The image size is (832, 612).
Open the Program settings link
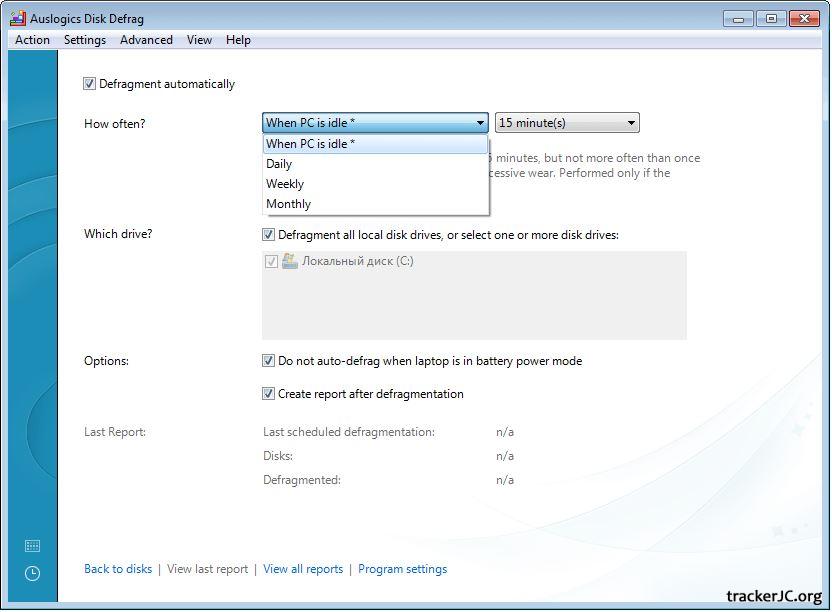(402, 569)
